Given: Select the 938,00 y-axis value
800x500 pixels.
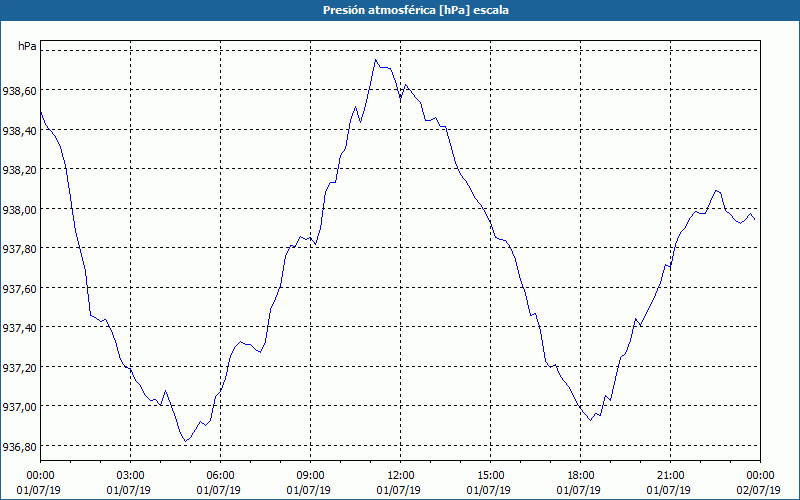Looking at the screenshot, I should pos(19,210).
